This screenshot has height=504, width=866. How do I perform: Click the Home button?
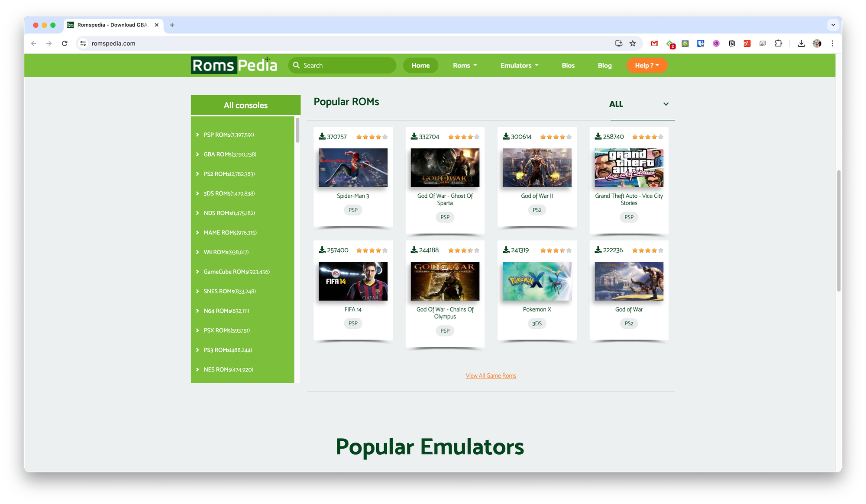click(420, 65)
